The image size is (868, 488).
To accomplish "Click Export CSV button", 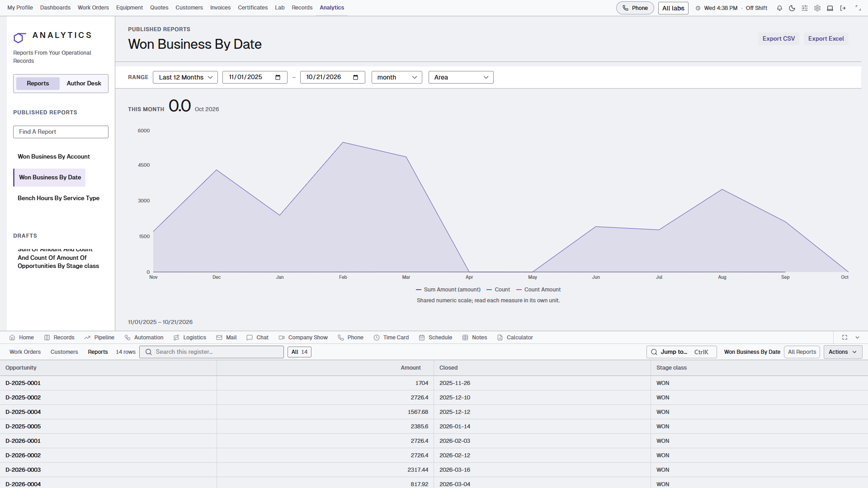I will (x=778, y=39).
